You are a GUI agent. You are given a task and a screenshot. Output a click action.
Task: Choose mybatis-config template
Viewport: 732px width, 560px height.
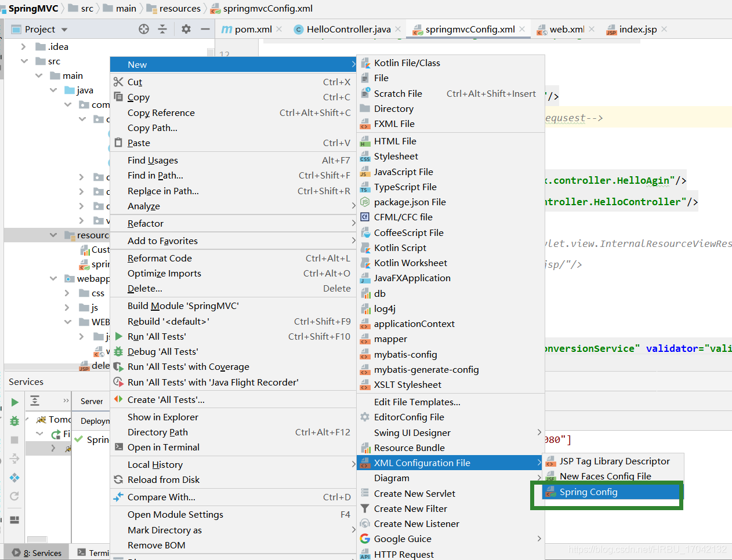(451, 354)
